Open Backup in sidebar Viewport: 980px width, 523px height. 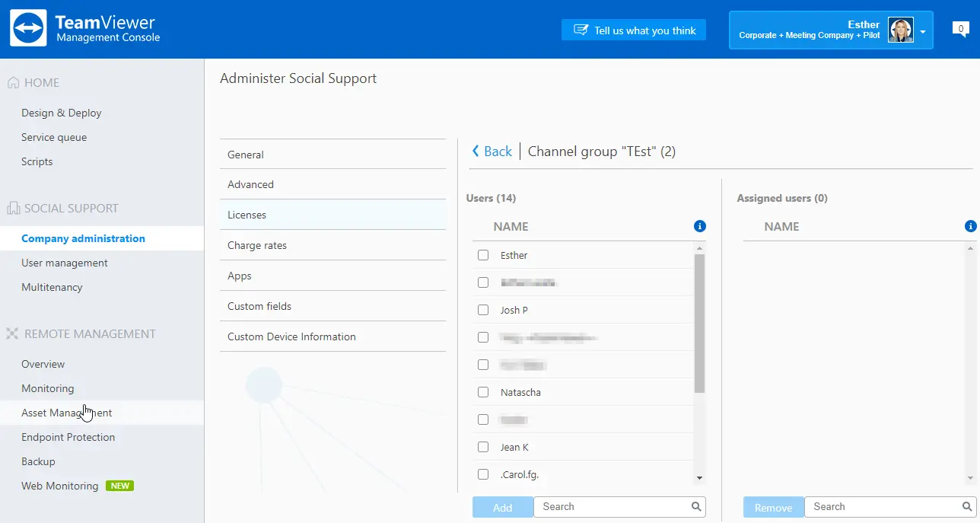(38, 461)
